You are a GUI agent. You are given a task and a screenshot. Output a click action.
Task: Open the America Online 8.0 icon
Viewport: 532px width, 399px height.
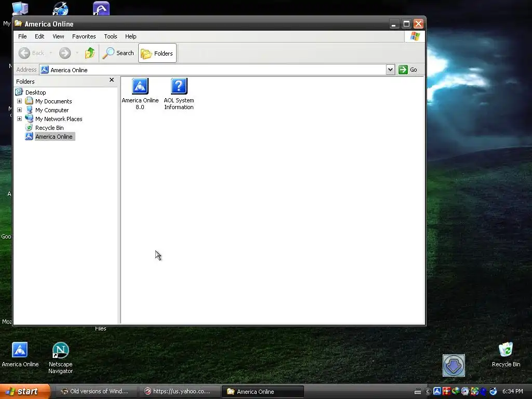pyautogui.click(x=140, y=94)
